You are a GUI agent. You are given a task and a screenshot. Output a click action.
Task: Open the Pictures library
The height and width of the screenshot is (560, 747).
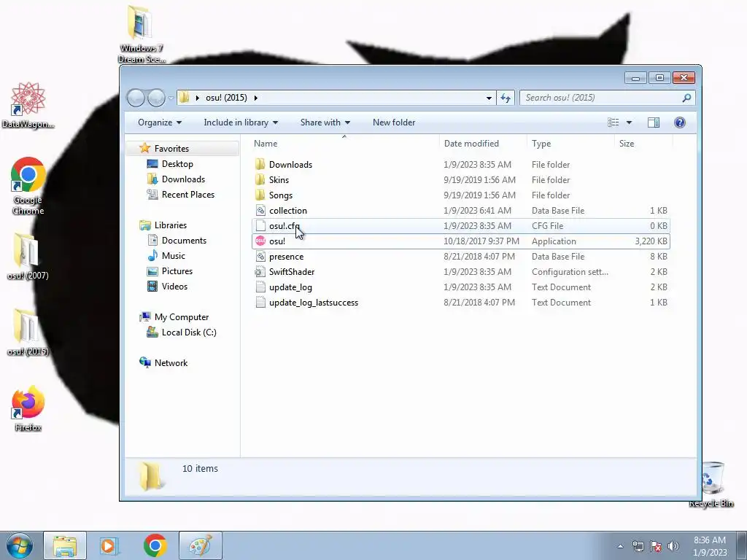[x=177, y=271]
